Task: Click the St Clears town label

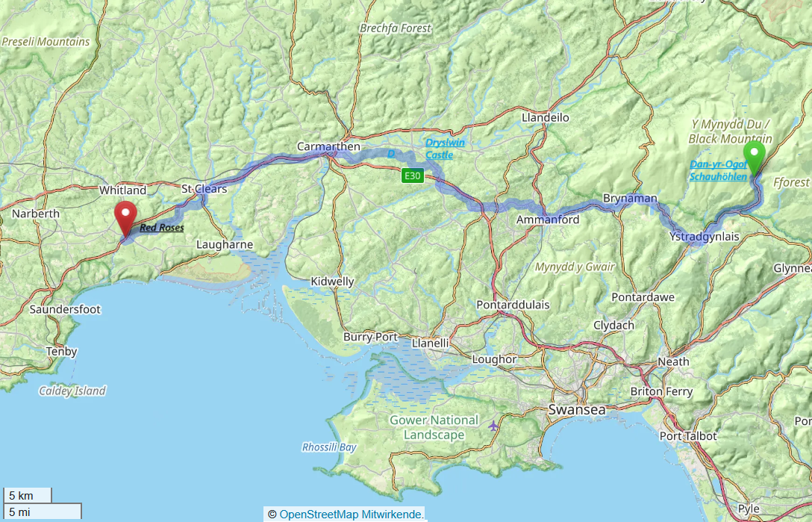Action: [204, 189]
